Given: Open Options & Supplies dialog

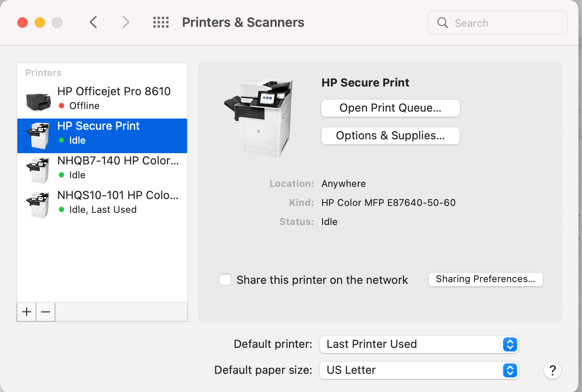Looking at the screenshot, I should (390, 136).
